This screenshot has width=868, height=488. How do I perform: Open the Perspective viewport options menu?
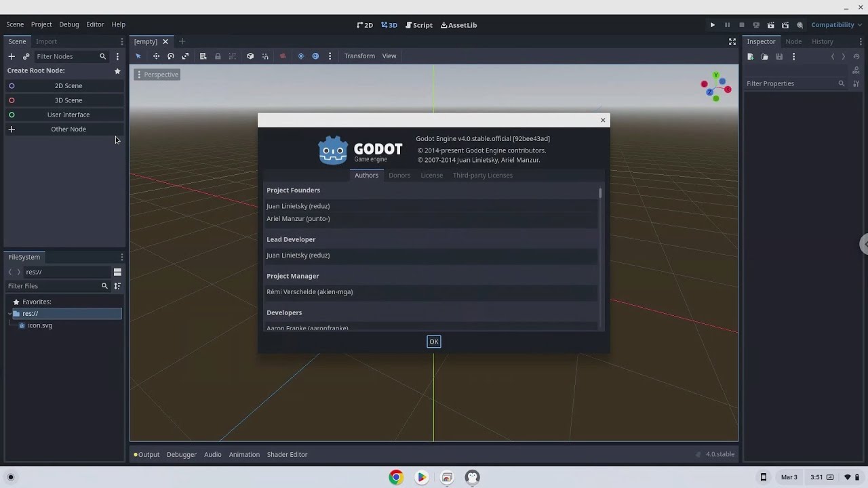(x=157, y=75)
